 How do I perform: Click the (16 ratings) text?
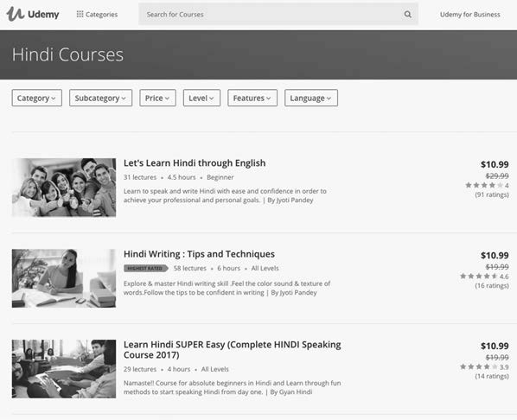pos(492,285)
